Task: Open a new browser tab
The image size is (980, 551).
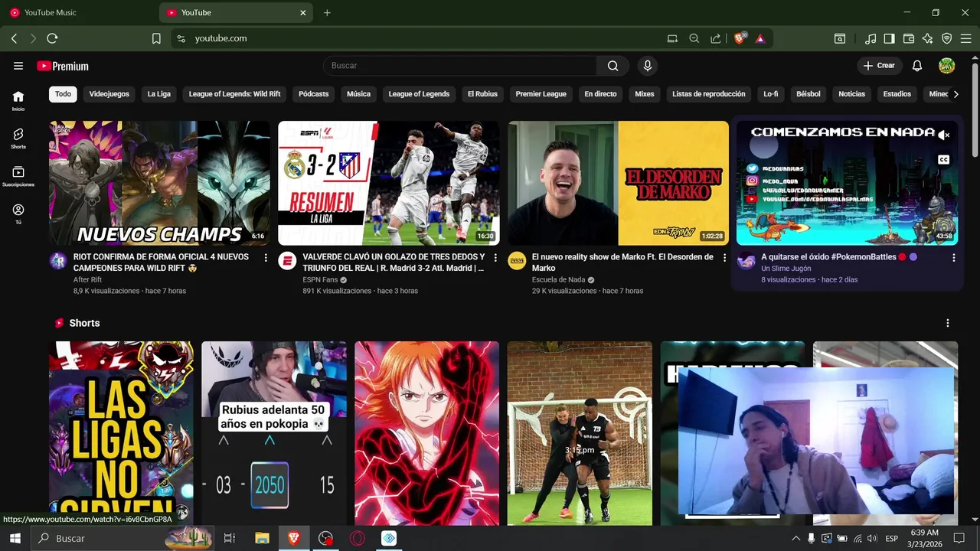Action: 327,12
